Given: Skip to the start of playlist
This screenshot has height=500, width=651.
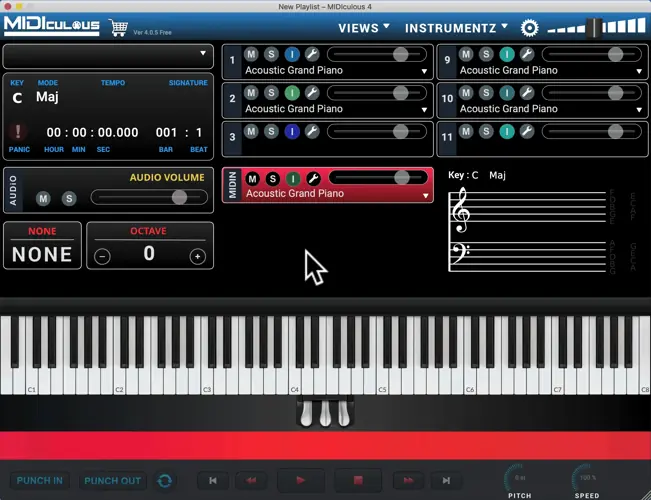Looking at the screenshot, I should pyautogui.click(x=213, y=481).
